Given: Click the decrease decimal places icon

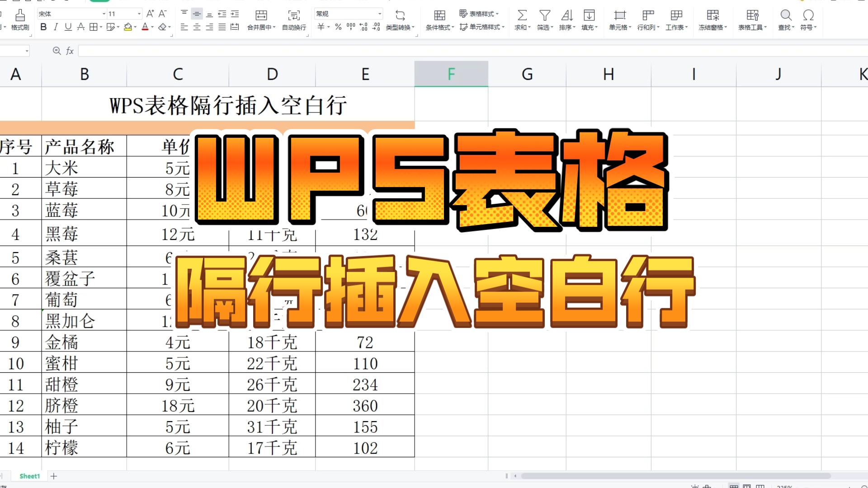Looking at the screenshot, I should [x=376, y=27].
